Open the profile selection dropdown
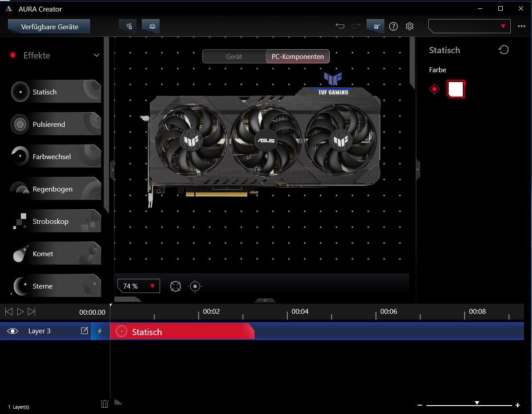Image resolution: width=532 pixels, height=414 pixels. click(469, 26)
